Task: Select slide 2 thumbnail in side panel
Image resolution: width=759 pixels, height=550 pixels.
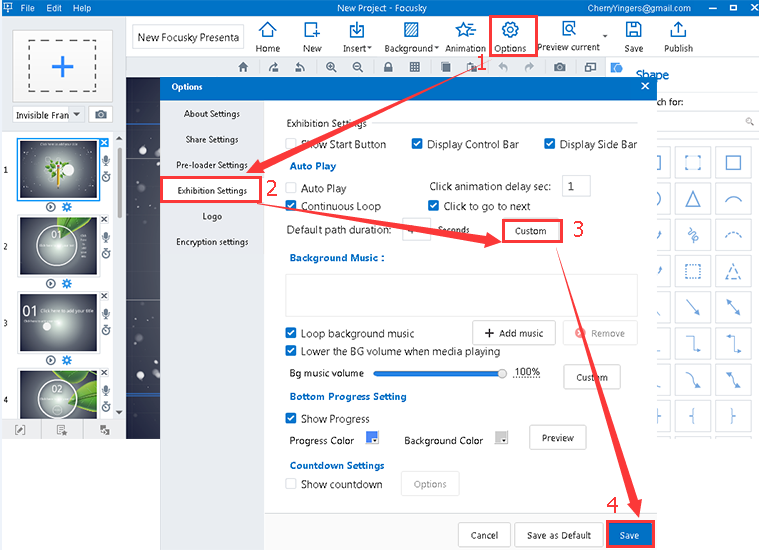Action: (x=58, y=245)
